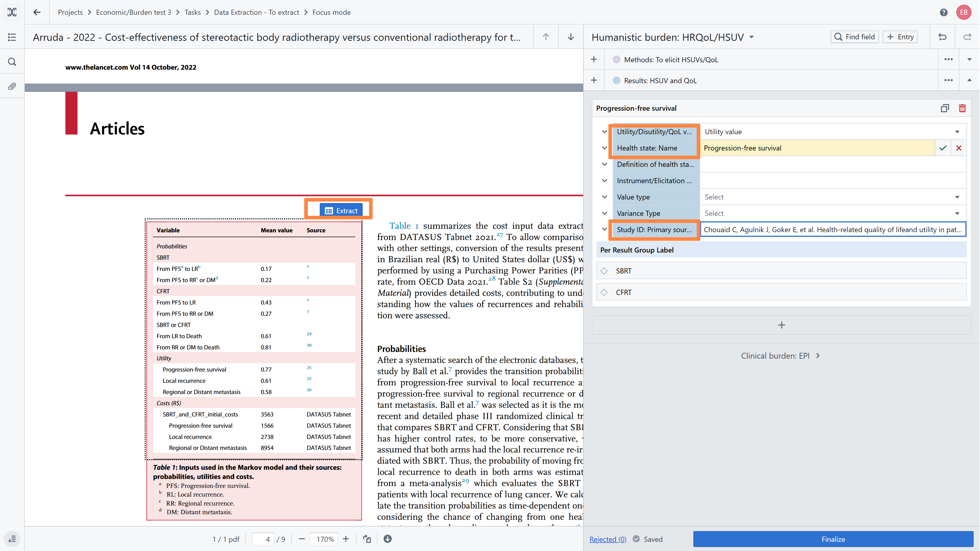Click the 170% zoom level field
This screenshot has width=980, height=551.
325,539
